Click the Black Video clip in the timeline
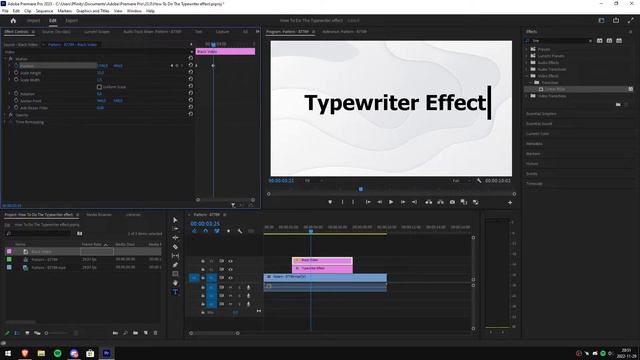The height and width of the screenshot is (360, 640). click(x=322, y=260)
